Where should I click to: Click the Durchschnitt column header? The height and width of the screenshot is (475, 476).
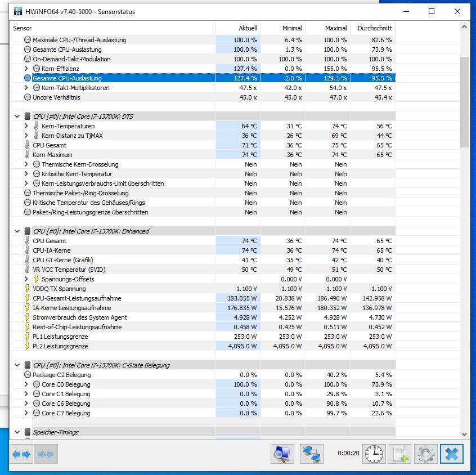click(x=373, y=28)
